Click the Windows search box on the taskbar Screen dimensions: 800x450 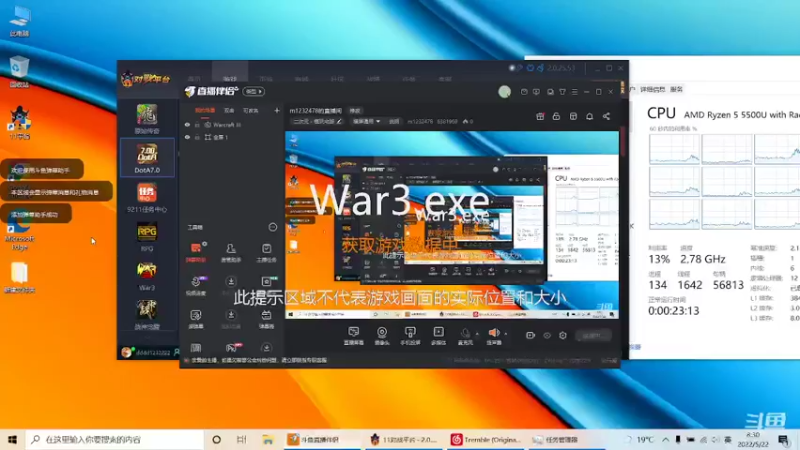pyautogui.click(x=114, y=439)
